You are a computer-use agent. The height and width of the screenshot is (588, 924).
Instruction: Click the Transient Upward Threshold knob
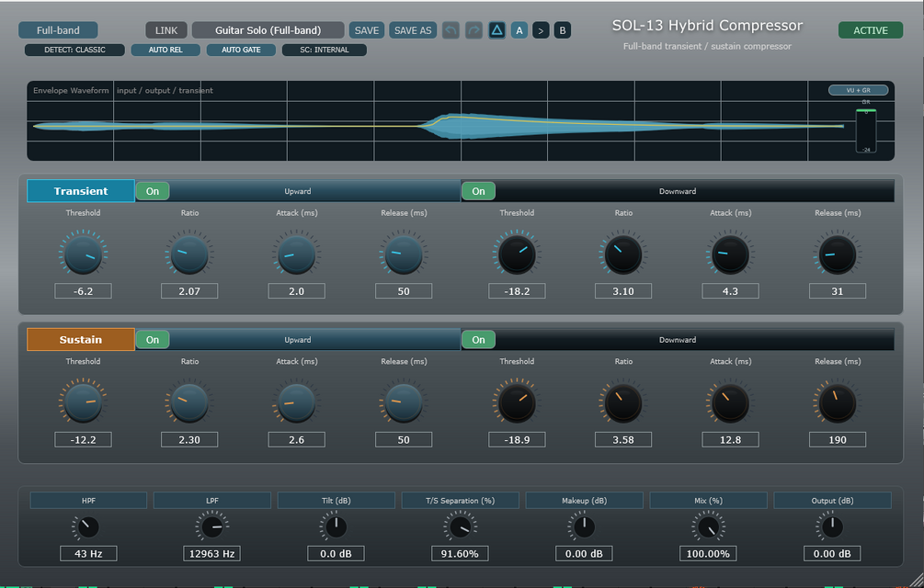pyautogui.click(x=83, y=254)
